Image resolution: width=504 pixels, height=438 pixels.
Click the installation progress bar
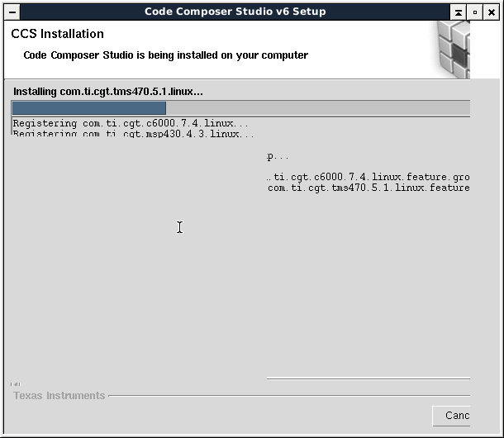pyautogui.click(x=240, y=108)
